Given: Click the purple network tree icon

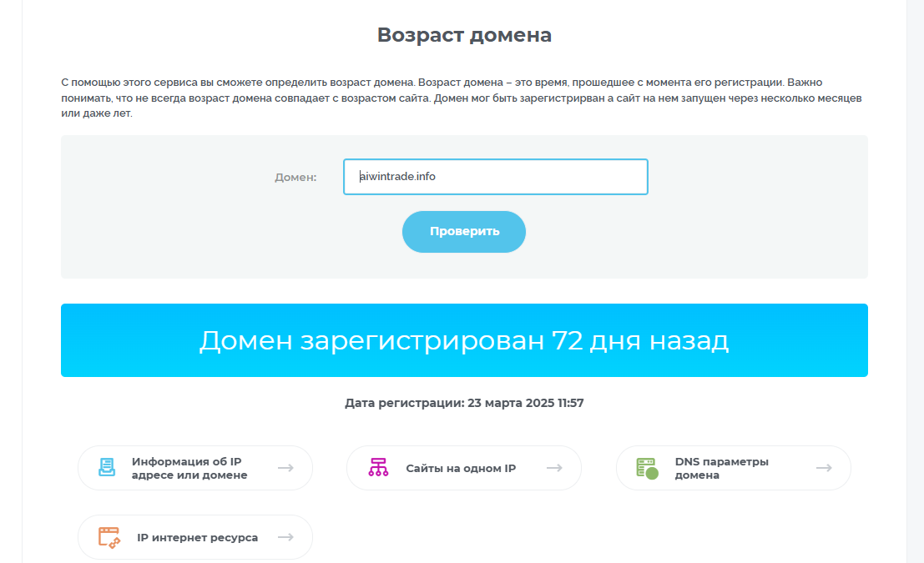Looking at the screenshot, I should coord(378,468).
